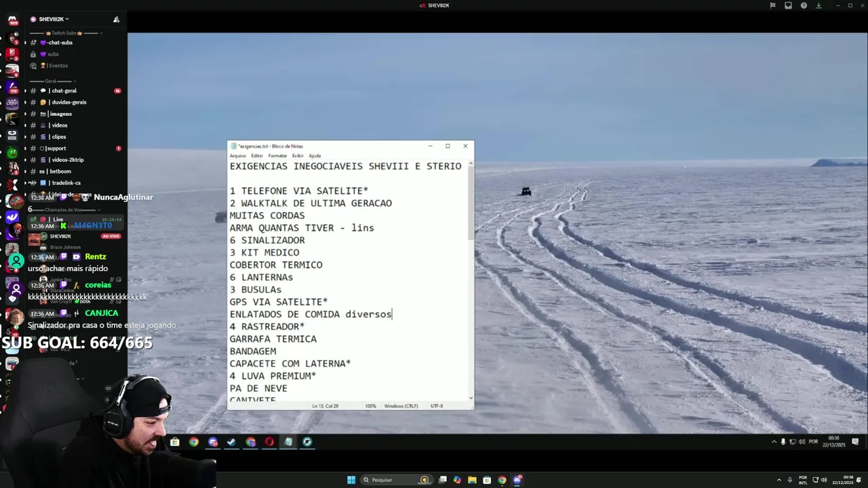The image size is (868, 488).
Task: Click the "CAPACETE COM LATERNA*" line
Action: coord(290,363)
